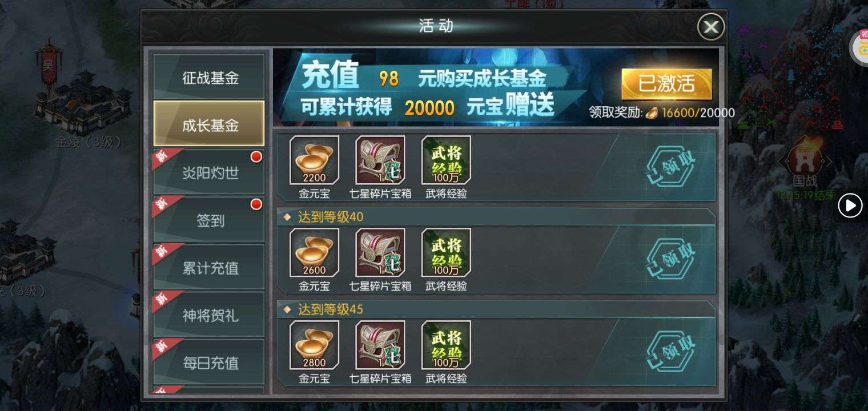Tap the 2800 gold ingot reward icon

click(314, 345)
